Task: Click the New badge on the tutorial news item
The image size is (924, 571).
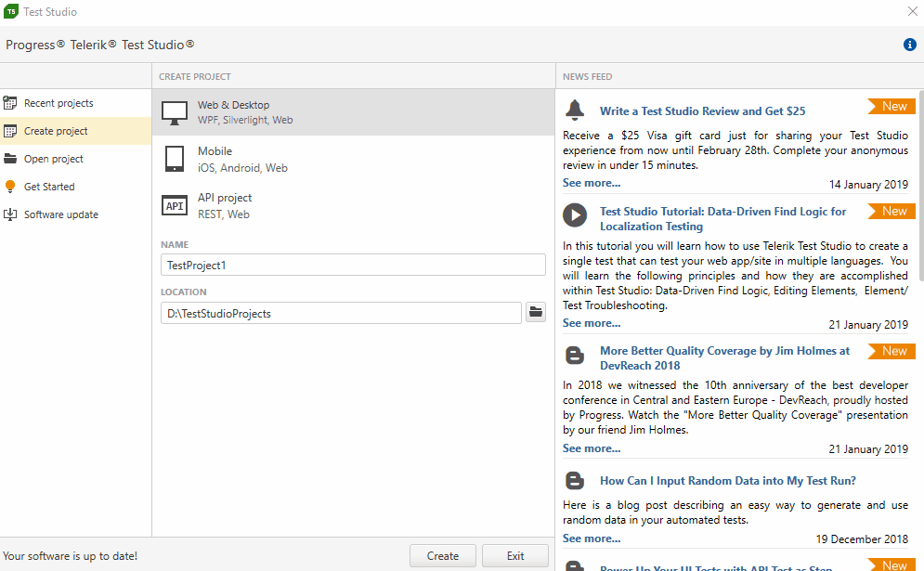Action: 891,211
